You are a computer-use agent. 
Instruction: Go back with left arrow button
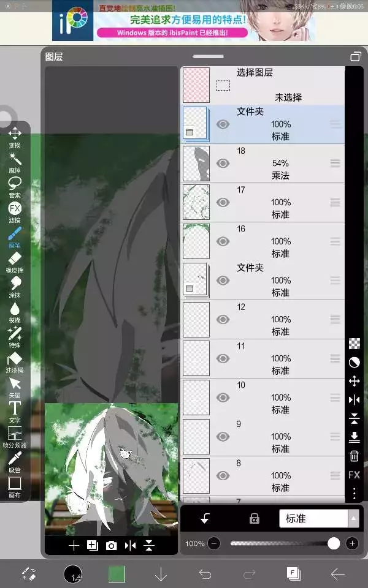[x=337, y=574]
